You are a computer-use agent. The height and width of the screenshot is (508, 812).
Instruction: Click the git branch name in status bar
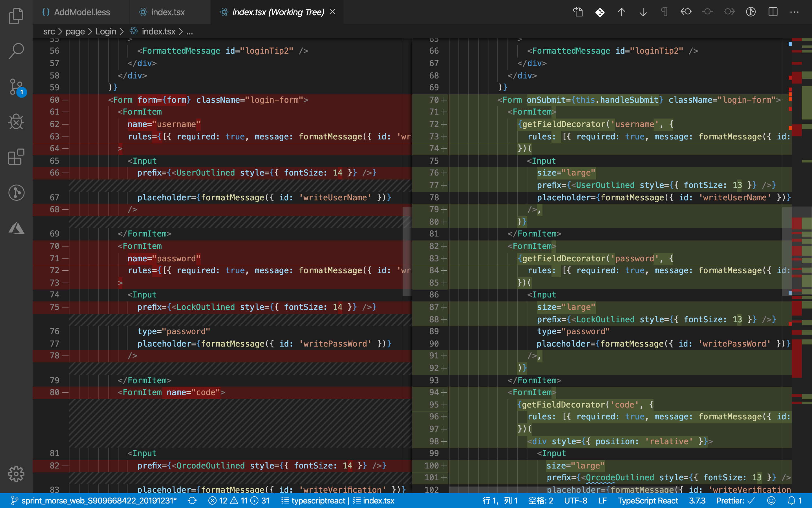[94, 501]
